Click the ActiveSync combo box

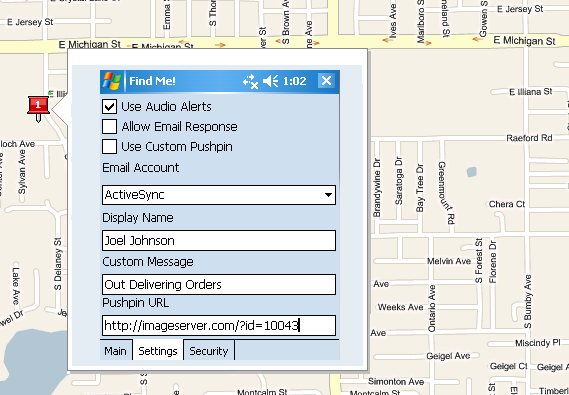click(x=219, y=195)
